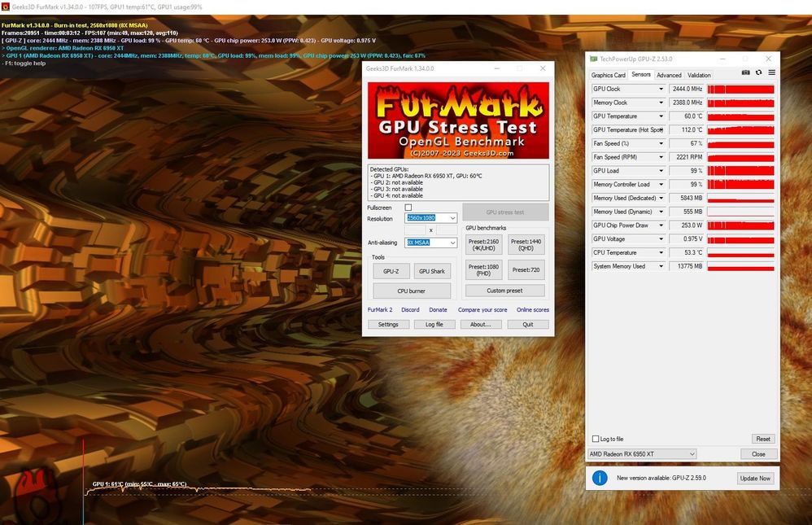Image resolution: width=812 pixels, height=525 pixels.
Task: Open the CPU burner tool
Action: pyautogui.click(x=411, y=291)
